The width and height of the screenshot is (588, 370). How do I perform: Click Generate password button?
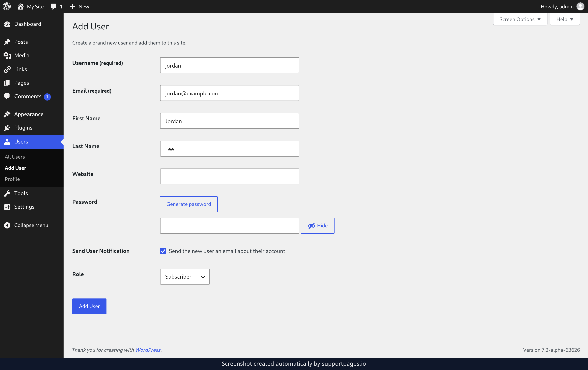pos(189,204)
